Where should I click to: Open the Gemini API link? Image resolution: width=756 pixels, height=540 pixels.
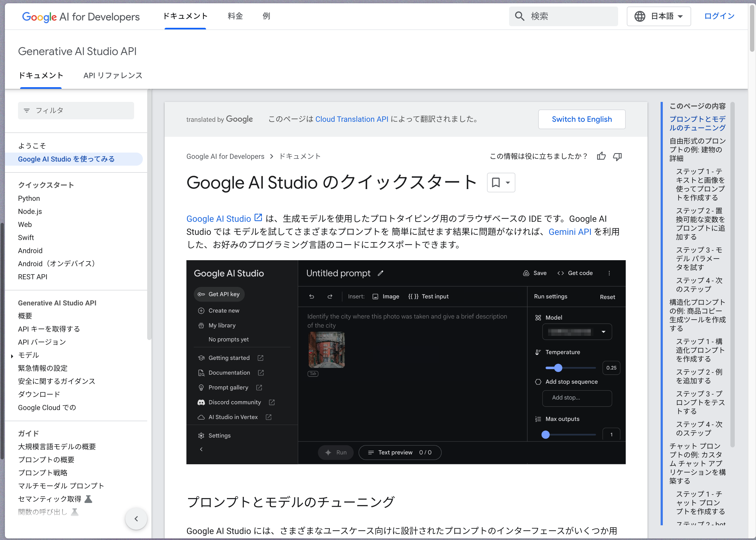pos(570,232)
